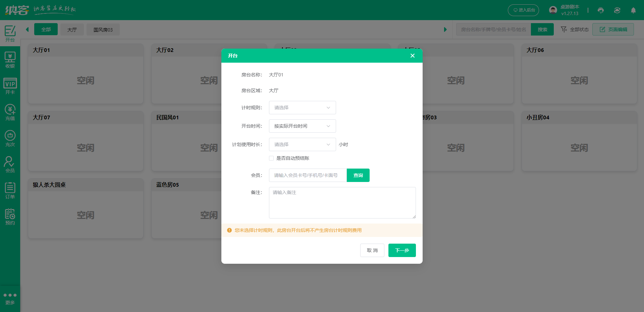644x312 pixels.
Task: Open the 计划使用时长 duration dropdown
Action: click(x=302, y=144)
